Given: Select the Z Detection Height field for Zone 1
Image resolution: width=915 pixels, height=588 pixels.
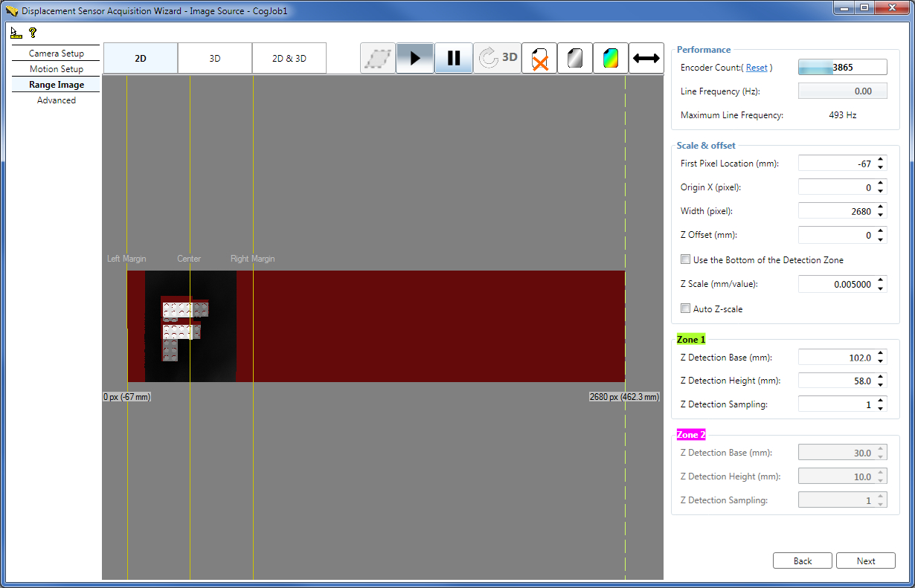Looking at the screenshot, I should click(x=837, y=381).
